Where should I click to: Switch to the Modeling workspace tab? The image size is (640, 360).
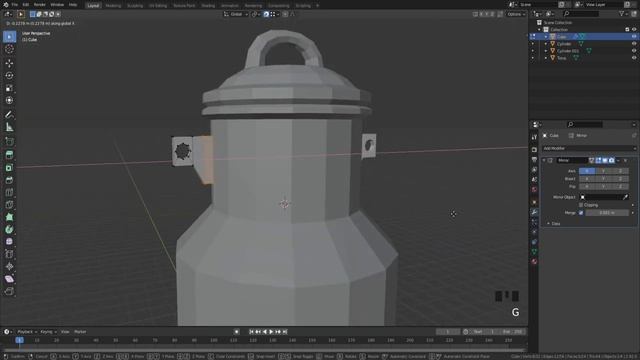(x=113, y=6)
